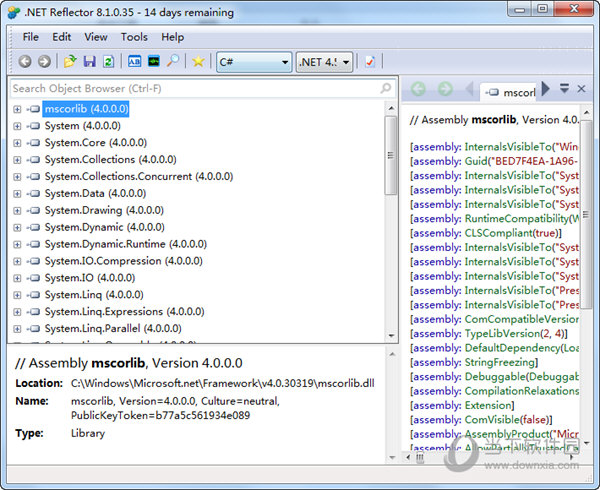Click the Extension attribute link
The height and width of the screenshot is (490, 600).
488,405
